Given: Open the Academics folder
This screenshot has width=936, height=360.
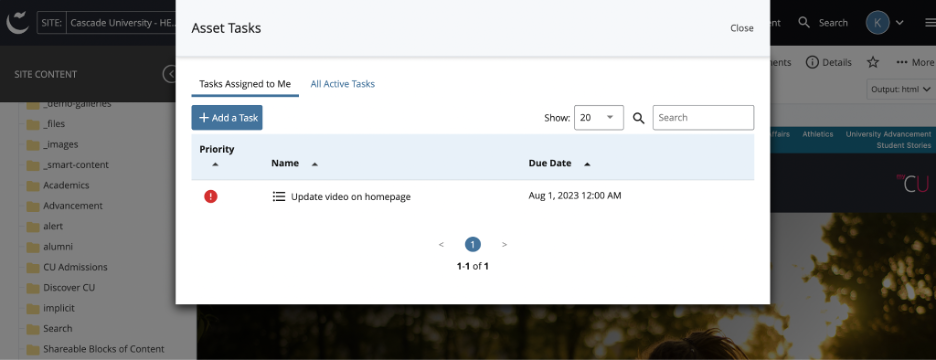Looking at the screenshot, I should 66,185.
